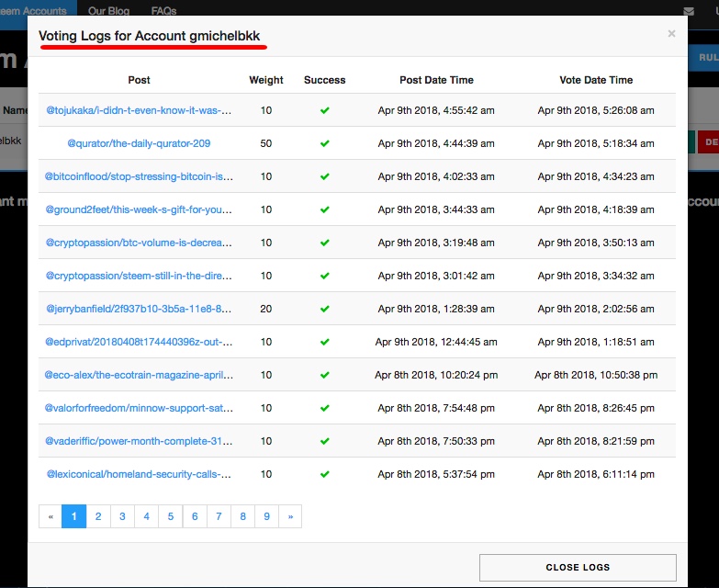Open the @edprivat post link

coord(139,342)
